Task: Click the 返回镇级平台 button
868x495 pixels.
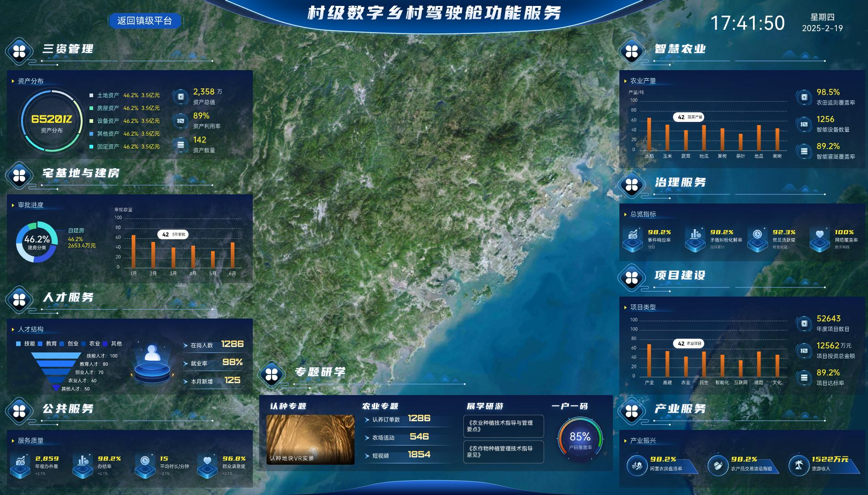Action: [145, 21]
